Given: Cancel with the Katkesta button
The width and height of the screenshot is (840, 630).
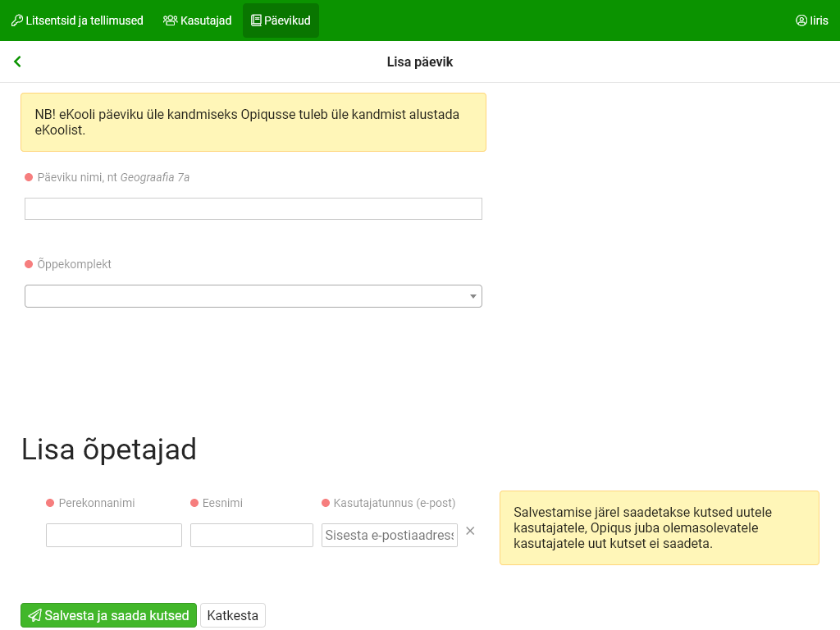Looking at the screenshot, I should click(x=233, y=615).
